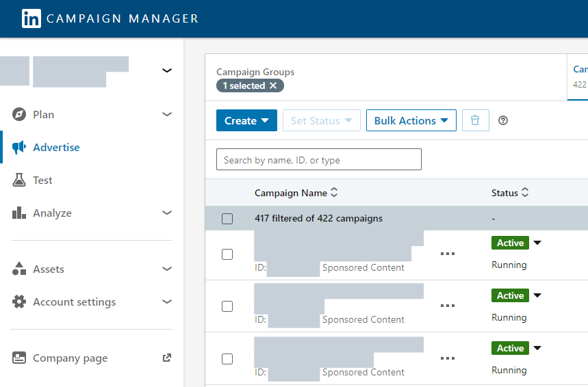
Task: Expand the account switcher chevron
Action: tap(167, 70)
